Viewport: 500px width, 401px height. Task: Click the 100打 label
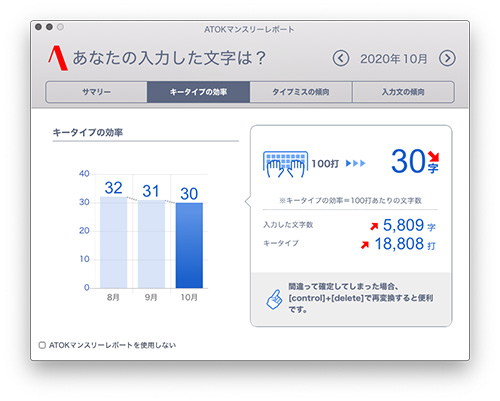[325, 164]
